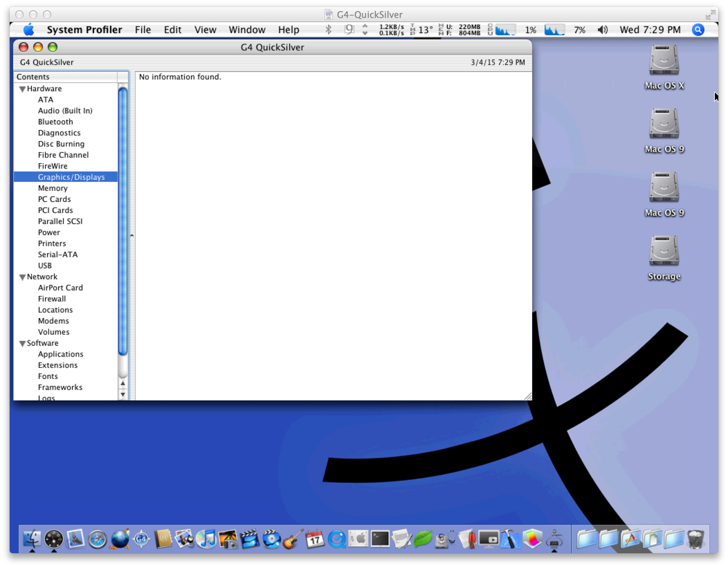
Task: Launch Terminal from the dock
Action: click(380, 539)
